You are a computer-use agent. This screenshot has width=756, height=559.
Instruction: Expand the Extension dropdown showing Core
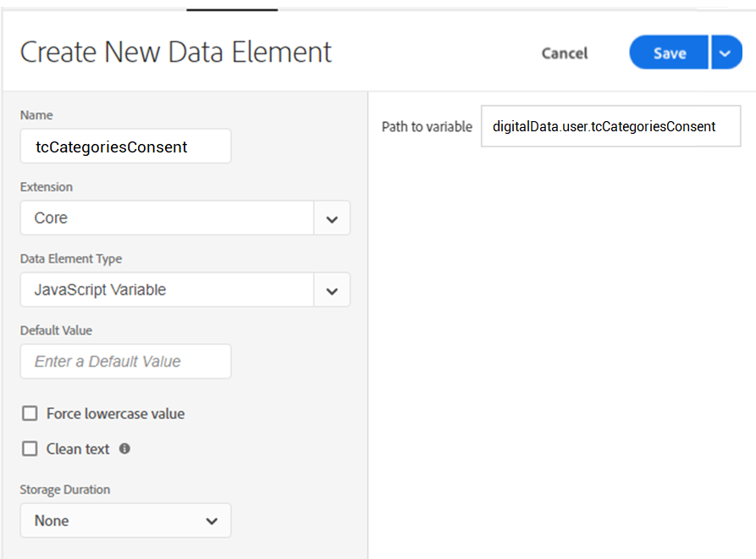coord(167,219)
